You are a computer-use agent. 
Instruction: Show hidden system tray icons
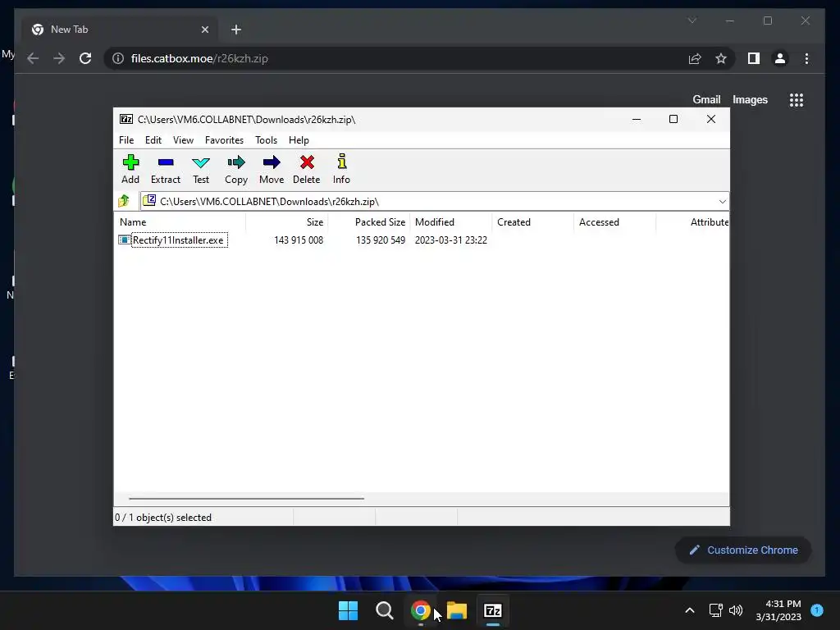coord(690,610)
